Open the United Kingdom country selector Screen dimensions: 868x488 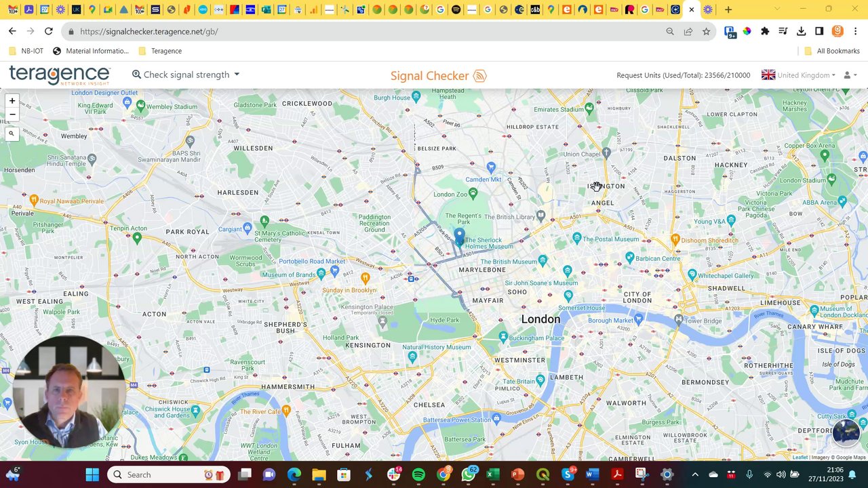798,75
